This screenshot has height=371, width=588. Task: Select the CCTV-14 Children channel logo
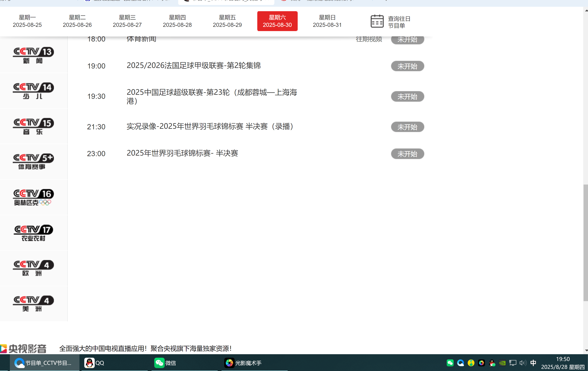coord(33,91)
